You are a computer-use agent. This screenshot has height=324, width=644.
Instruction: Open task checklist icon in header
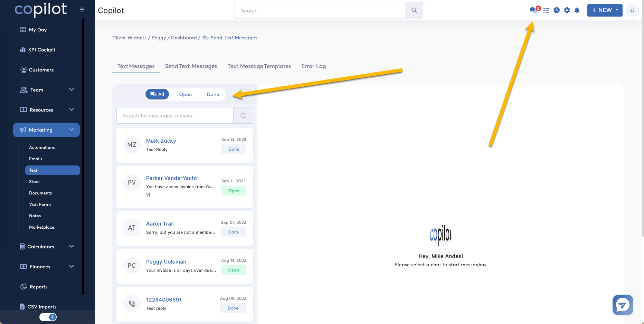[546, 10]
